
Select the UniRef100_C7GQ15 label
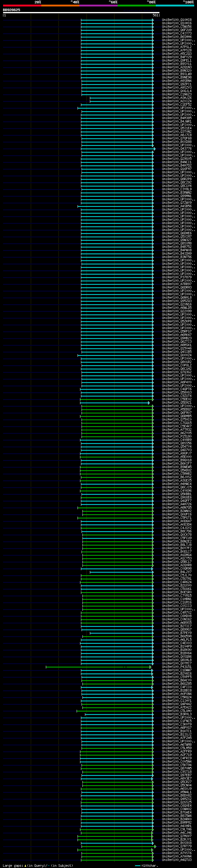click(177, 423)
